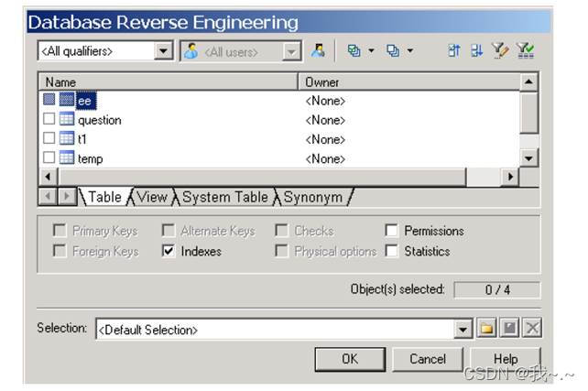
Task: Click the Owner value of temp row
Action: 325,158
